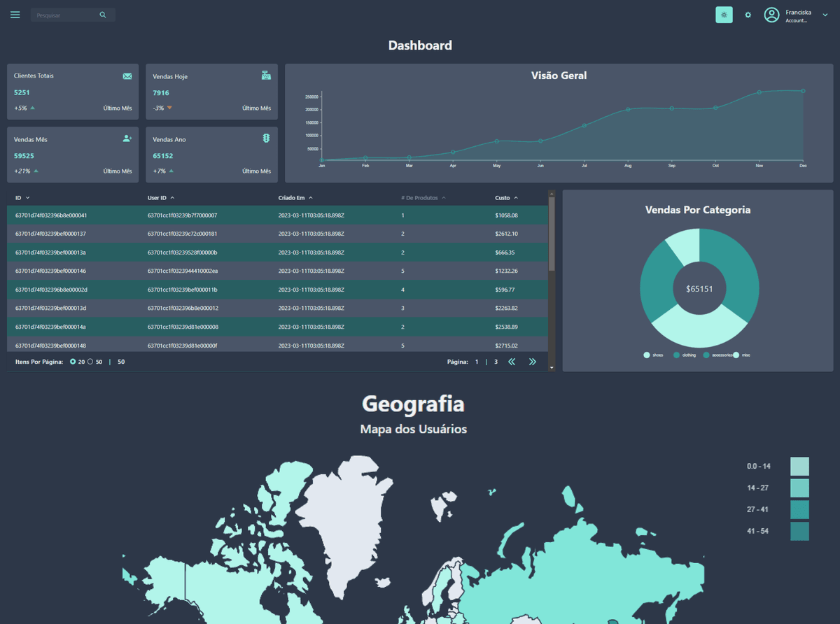Viewport: 840px width, 624px height.
Task: Click the double-arrow previous pages icon
Action: [512, 362]
